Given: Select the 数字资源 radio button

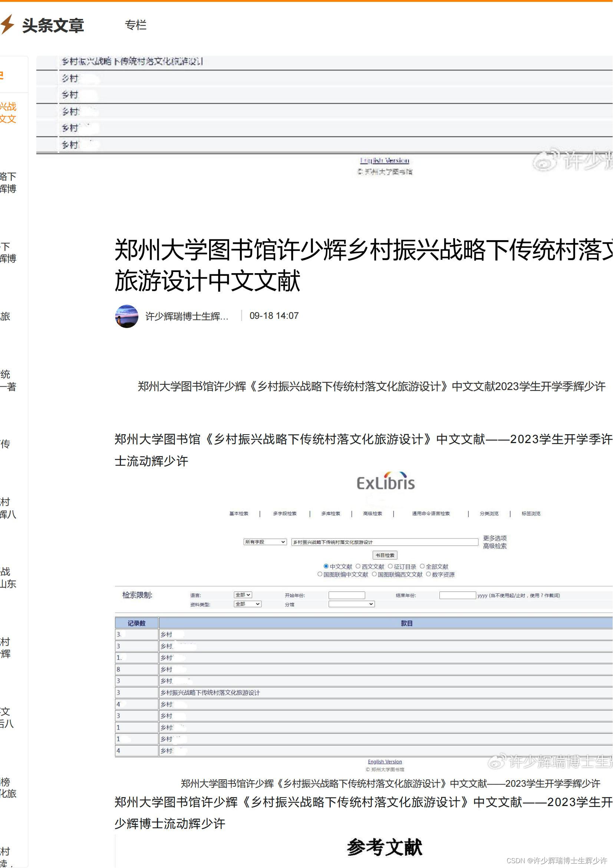Looking at the screenshot, I should click(x=429, y=574).
